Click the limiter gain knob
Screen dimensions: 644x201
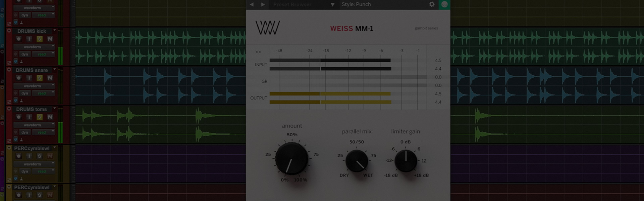click(406, 161)
